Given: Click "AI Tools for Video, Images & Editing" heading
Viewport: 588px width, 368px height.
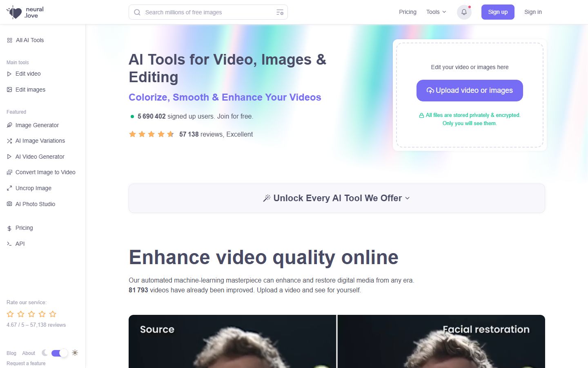Looking at the screenshot, I should 227,68.
